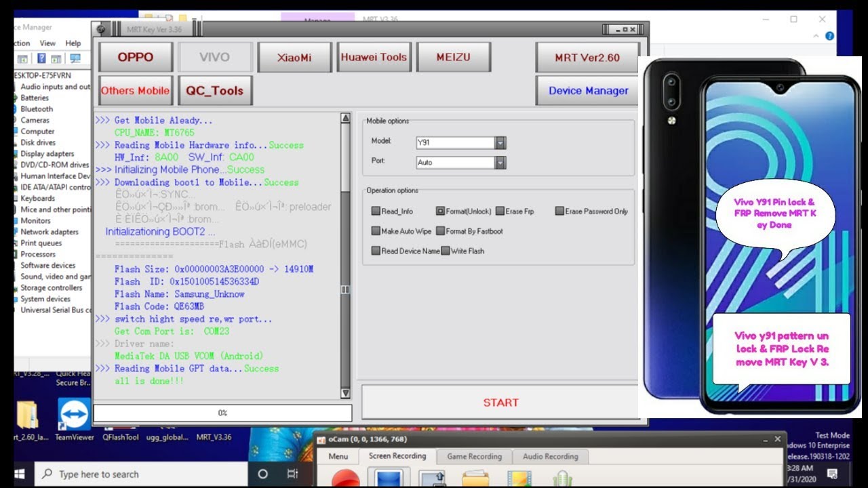Expand Universal Serial Bus controllers

point(56,310)
